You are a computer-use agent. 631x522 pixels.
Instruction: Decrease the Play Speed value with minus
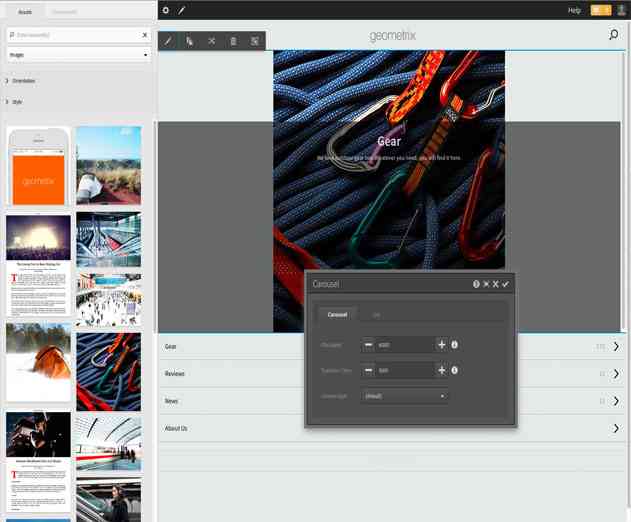[x=368, y=345]
